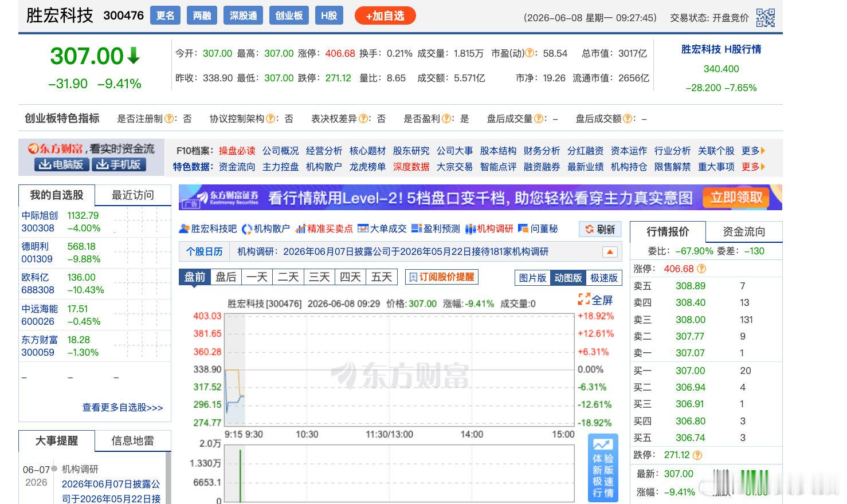Click help icon next to 涨停 406.68 in quote panel
847x504 pixels.
tap(701, 269)
